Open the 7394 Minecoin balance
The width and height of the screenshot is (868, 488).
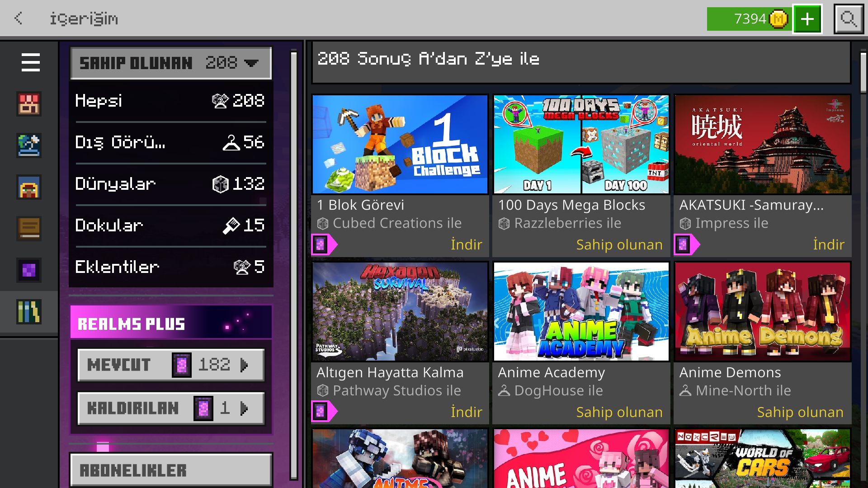(749, 19)
